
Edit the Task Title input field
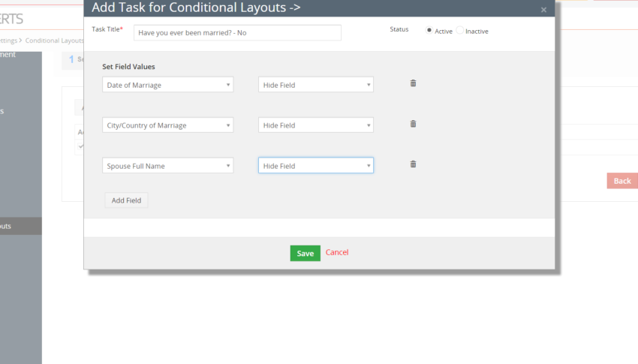[237, 32]
